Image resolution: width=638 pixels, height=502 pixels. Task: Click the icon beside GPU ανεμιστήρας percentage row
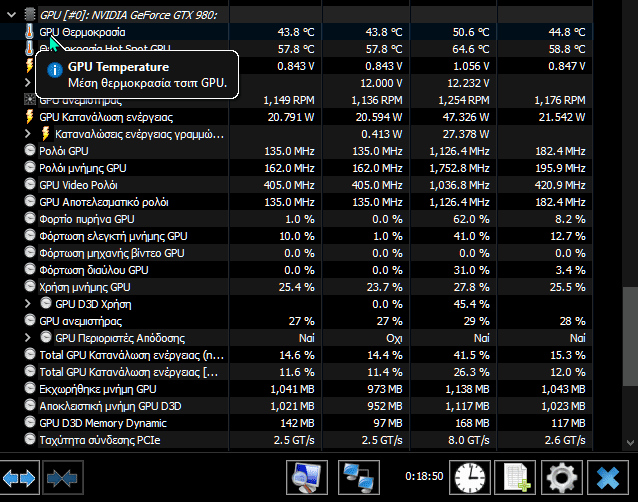click(x=30, y=321)
